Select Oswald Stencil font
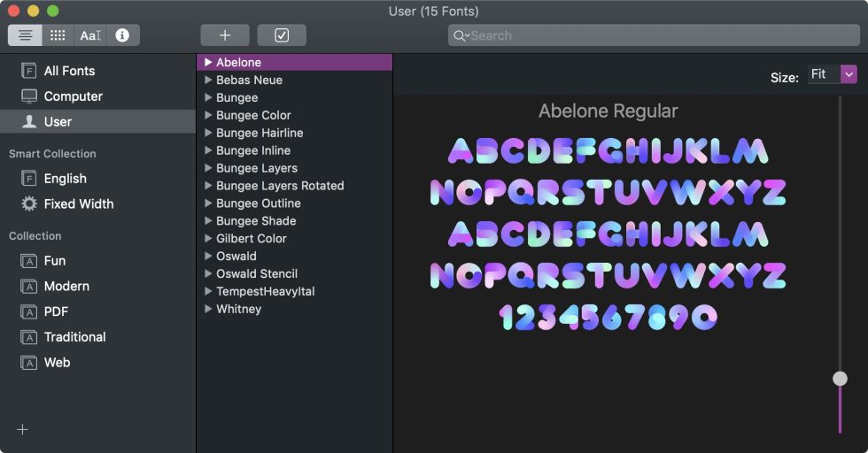This screenshot has width=868, height=453. click(257, 273)
